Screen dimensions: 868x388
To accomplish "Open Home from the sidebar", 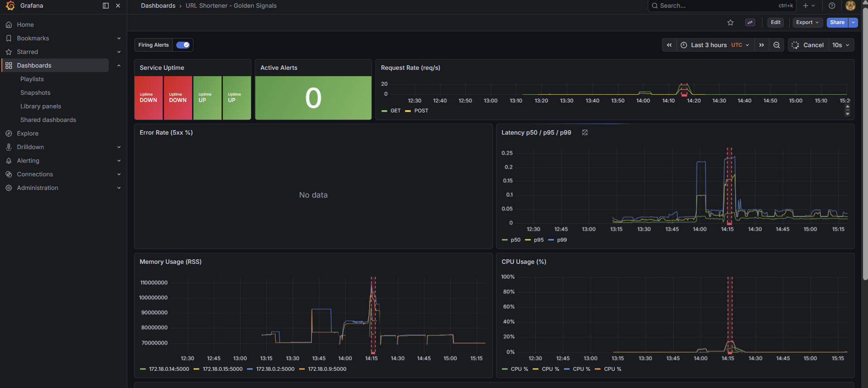I will 25,24.
